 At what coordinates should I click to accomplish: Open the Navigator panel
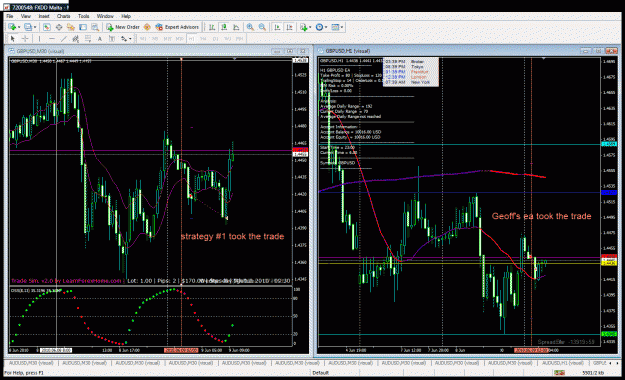coord(71,27)
